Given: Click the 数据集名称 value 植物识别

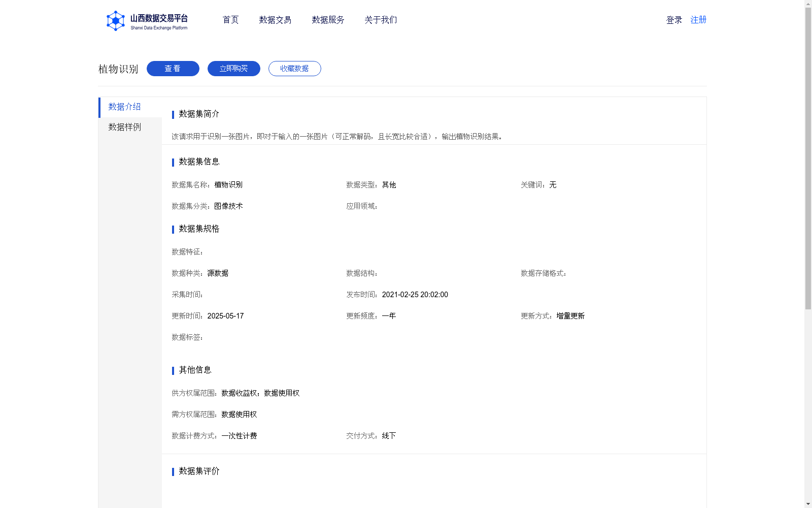Looking at the screenshot, I should pos(228,185).
